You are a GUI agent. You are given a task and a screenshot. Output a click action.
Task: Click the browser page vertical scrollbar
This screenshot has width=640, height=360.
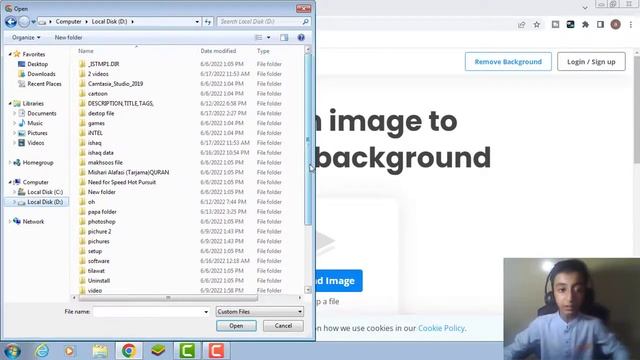[637, 109]
